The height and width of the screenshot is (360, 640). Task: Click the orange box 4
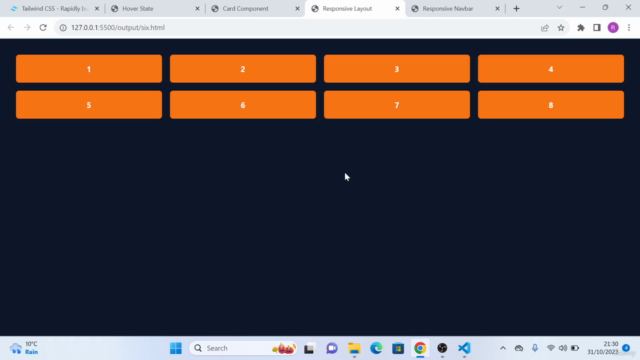(551, 69)
